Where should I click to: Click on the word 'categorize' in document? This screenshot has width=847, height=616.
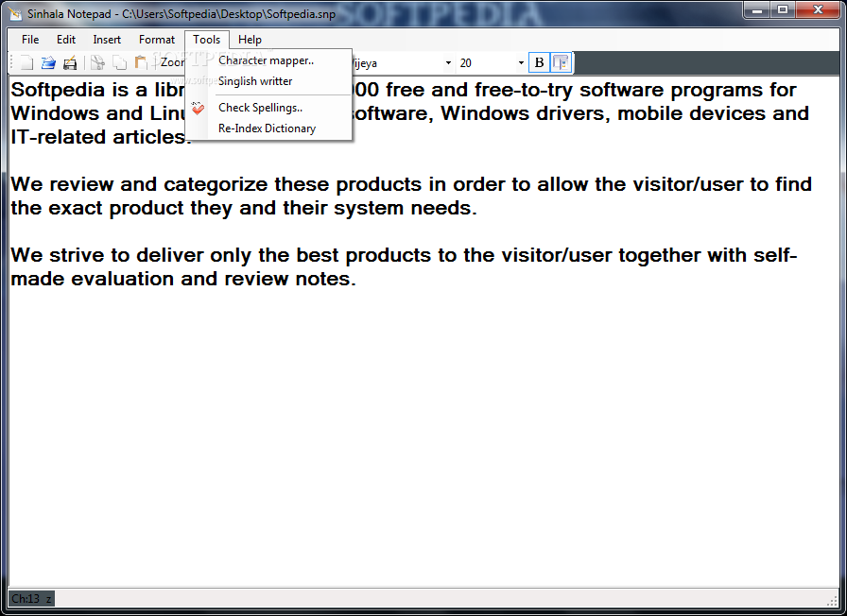pyautogui.click(x=216, y=184)
